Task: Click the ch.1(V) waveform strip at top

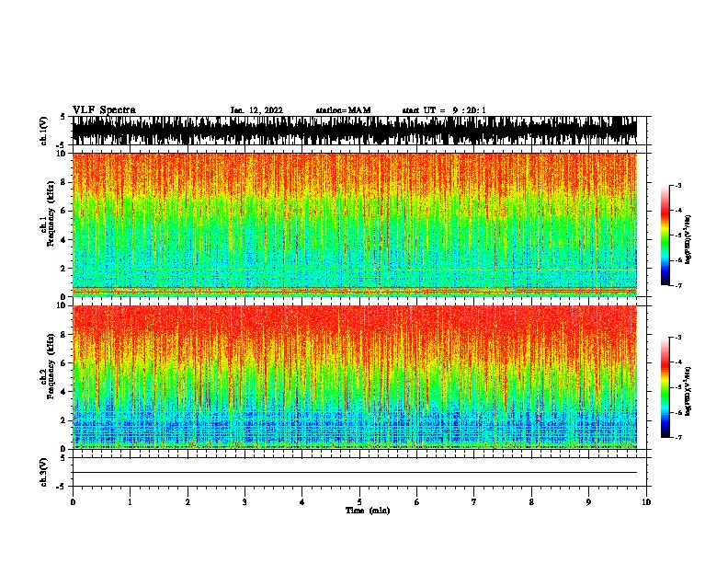Action: click(355, 131)
